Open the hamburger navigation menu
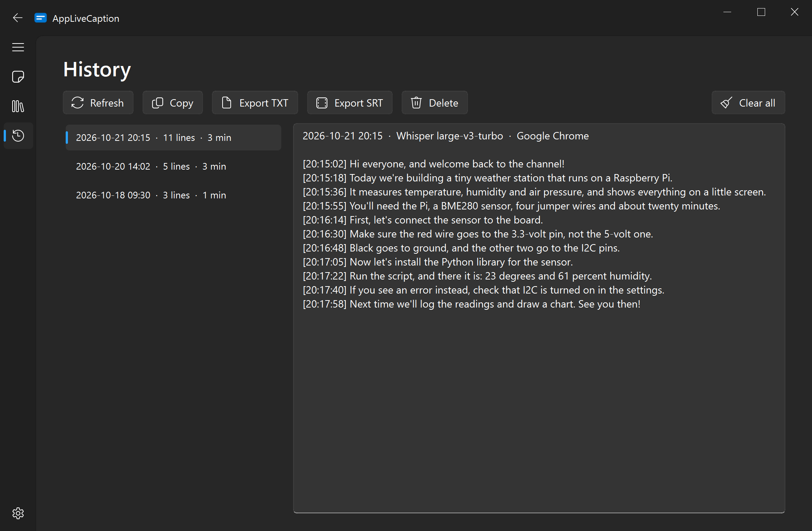Viewport: 812px width, 531px height. 18,47
